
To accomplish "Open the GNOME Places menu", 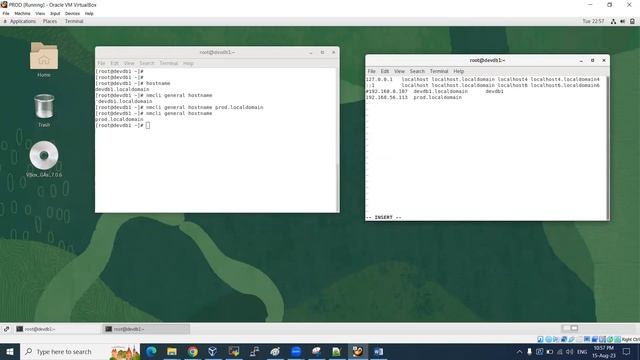I will (x=50, y=21).
